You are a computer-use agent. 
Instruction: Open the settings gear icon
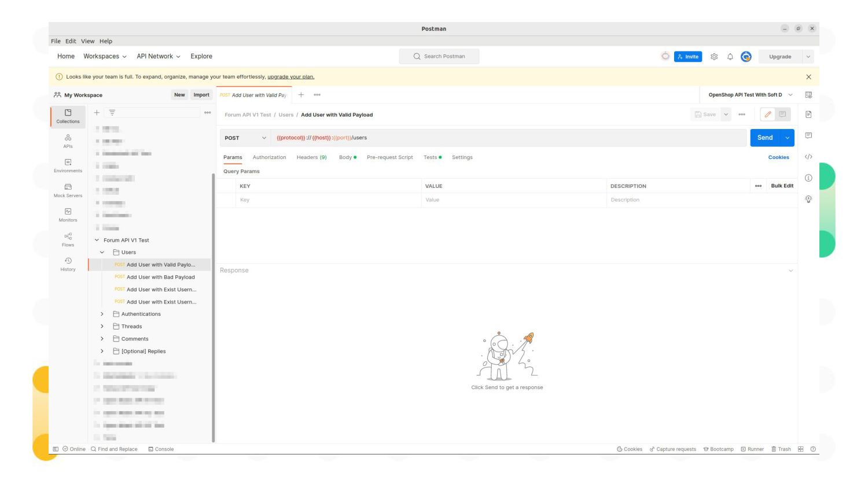pyautogui.click(x=714, y=57)
